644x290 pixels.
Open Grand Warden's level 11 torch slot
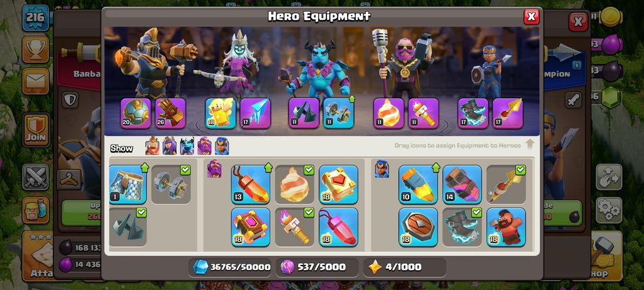(x=423, y=113)
